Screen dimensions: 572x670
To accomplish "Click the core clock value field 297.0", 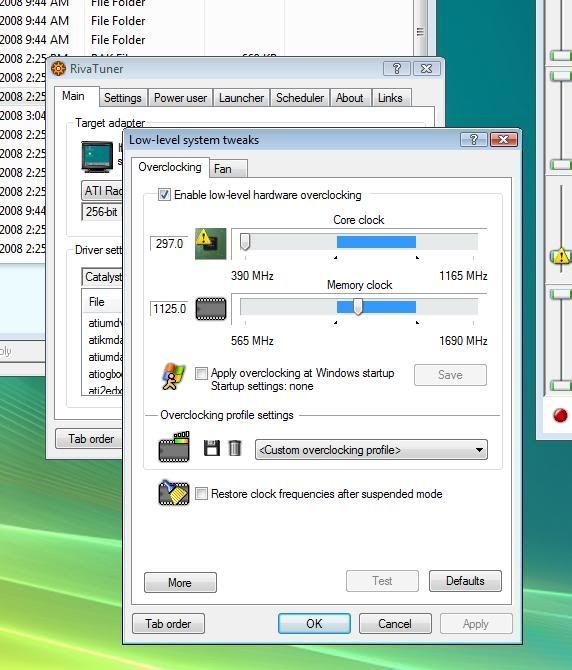I will tap(169, 244).
